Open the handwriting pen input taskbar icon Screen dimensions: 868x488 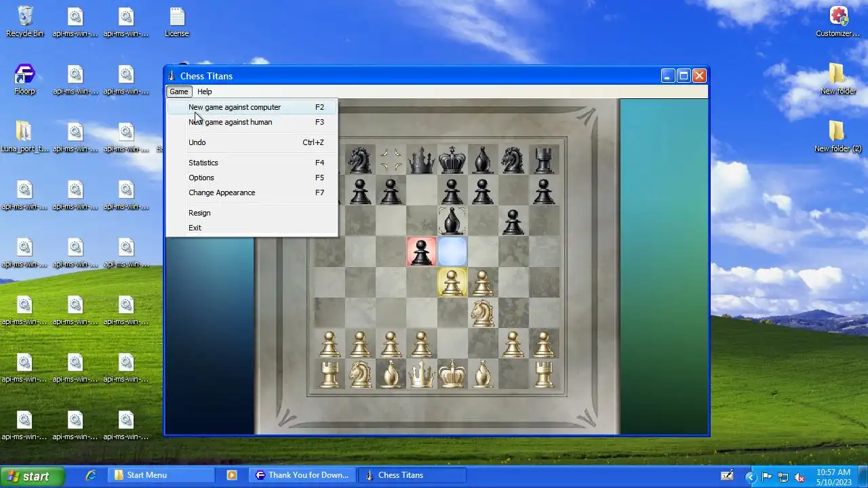click(727, 476)
